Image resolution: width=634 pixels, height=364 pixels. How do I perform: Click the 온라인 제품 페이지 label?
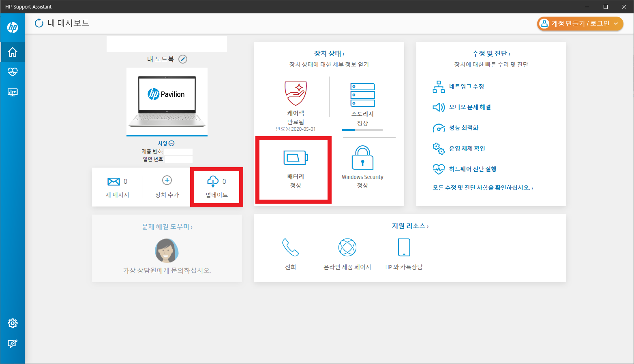(x=347, y=267)
